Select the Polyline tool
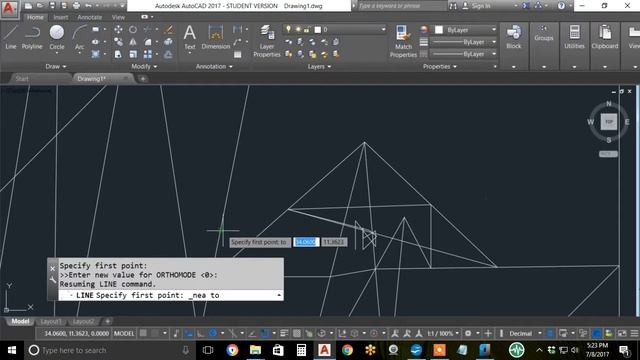 tap(32, 37)
